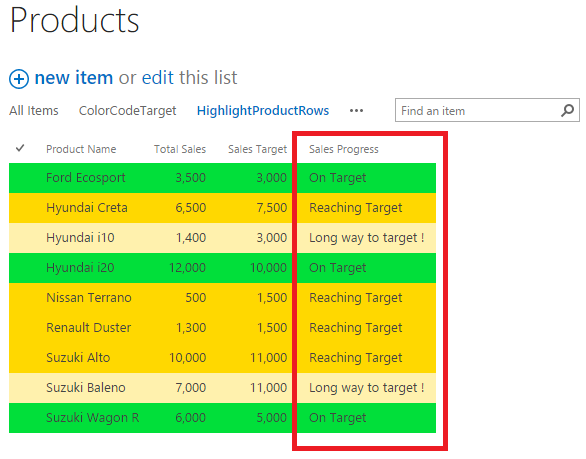The height and width of the screenshot is (459, 586).
Task: Sort by Total Sales column header
Action: point(180,149)
